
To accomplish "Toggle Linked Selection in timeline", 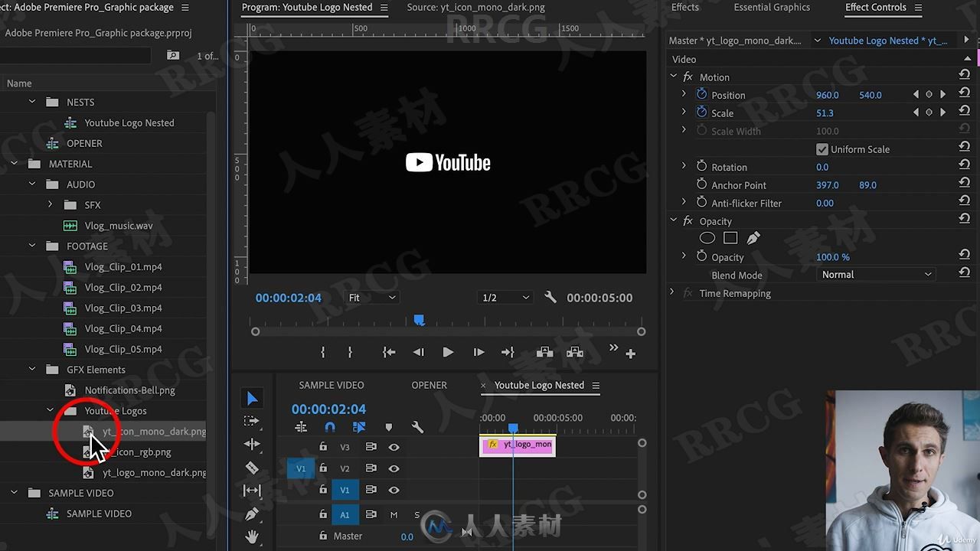I will coord(359,427).
